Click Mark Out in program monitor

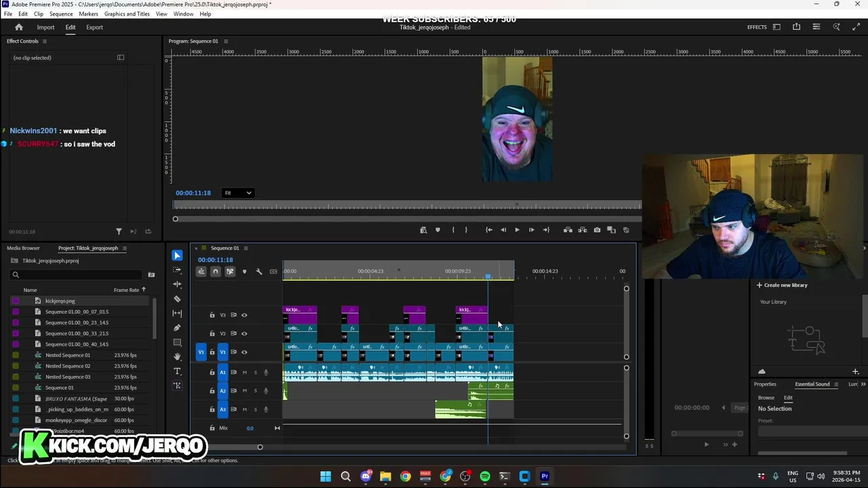(x=466, y=230)
